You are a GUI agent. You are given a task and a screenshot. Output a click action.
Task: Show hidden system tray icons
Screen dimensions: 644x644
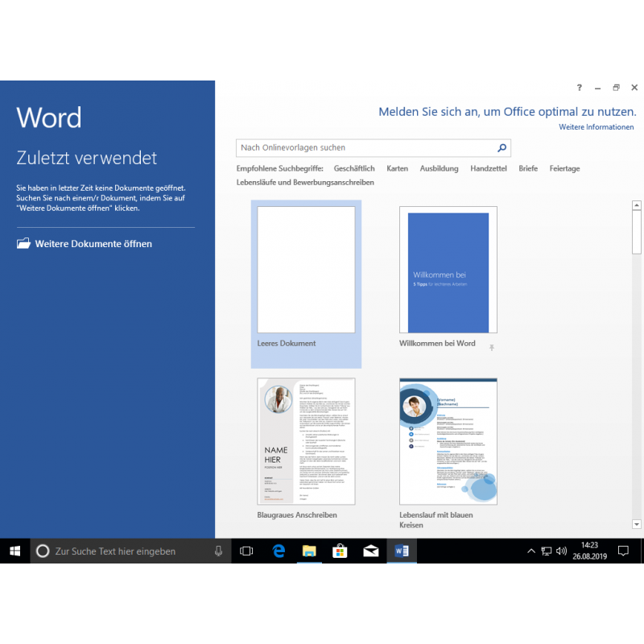tap(530, 551)
